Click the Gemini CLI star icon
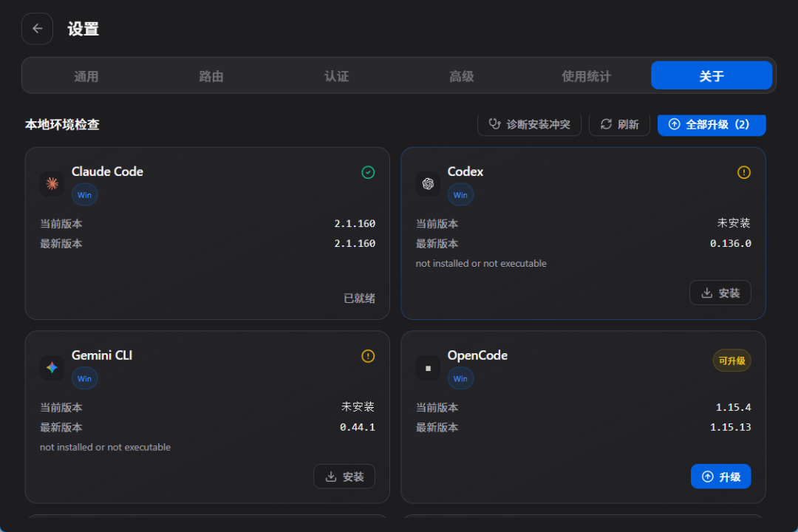 coord(52,367)
